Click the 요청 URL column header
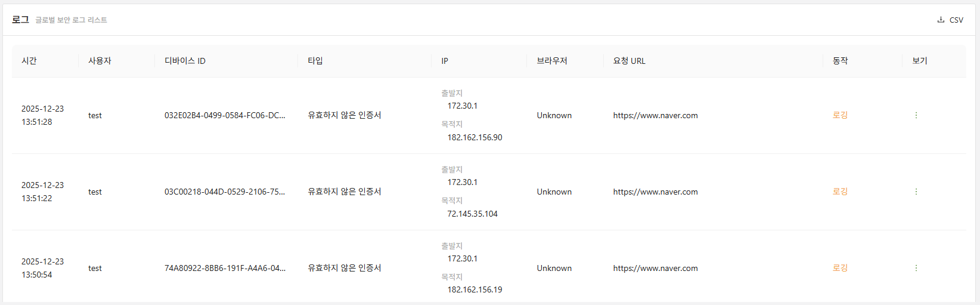Image resolution: width=980 pixels, height=305 pixels. pyautogui.click(x=629, y=61)
